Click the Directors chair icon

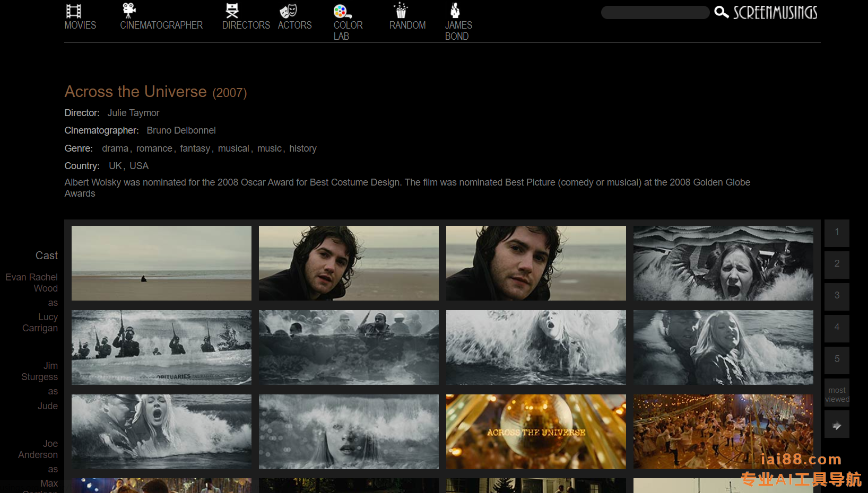coord(232,11)
